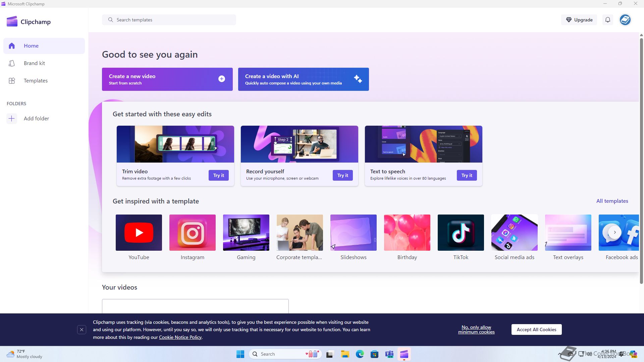Click the page vertical scrollbar
644x362 pixels.
tap(641, 161)
